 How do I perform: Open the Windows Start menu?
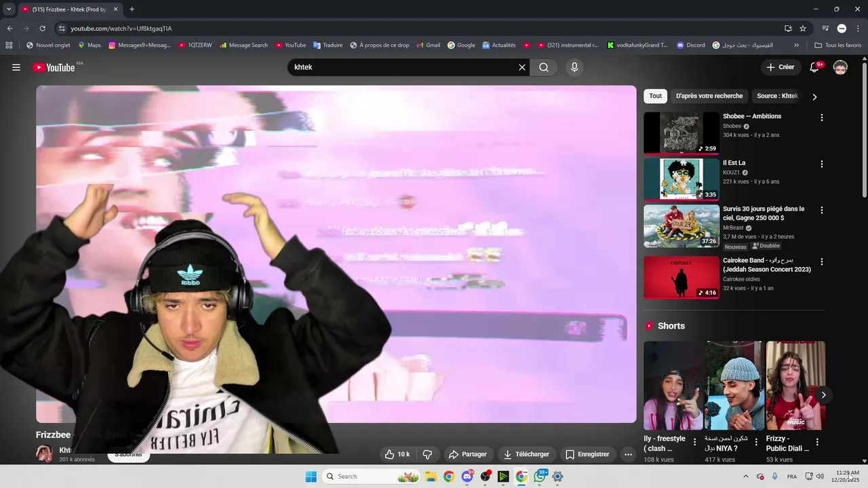[311, 476]
